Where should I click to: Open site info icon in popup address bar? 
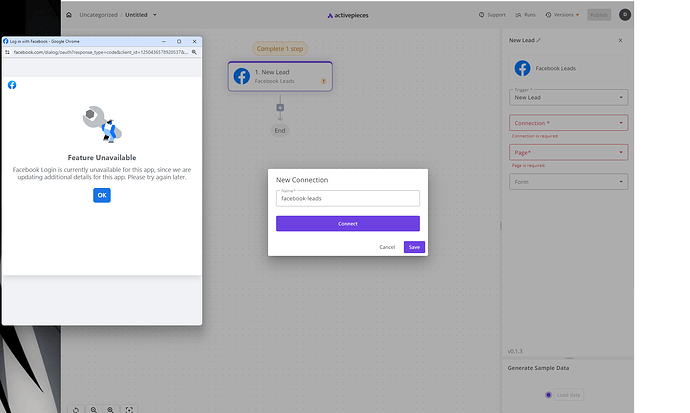pos(7,52)
